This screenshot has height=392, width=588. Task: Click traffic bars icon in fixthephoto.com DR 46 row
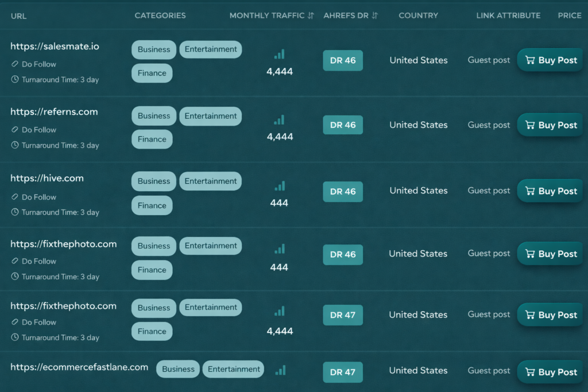coord(280,249)
